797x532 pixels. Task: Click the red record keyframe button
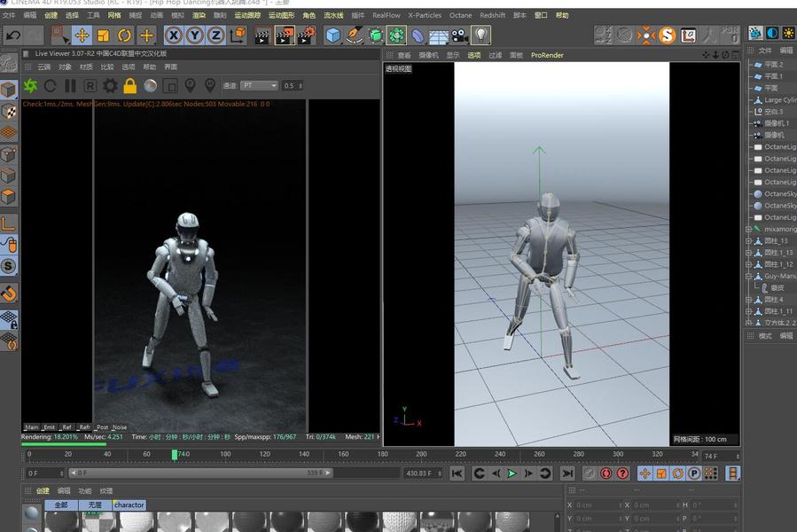(606, 473)
